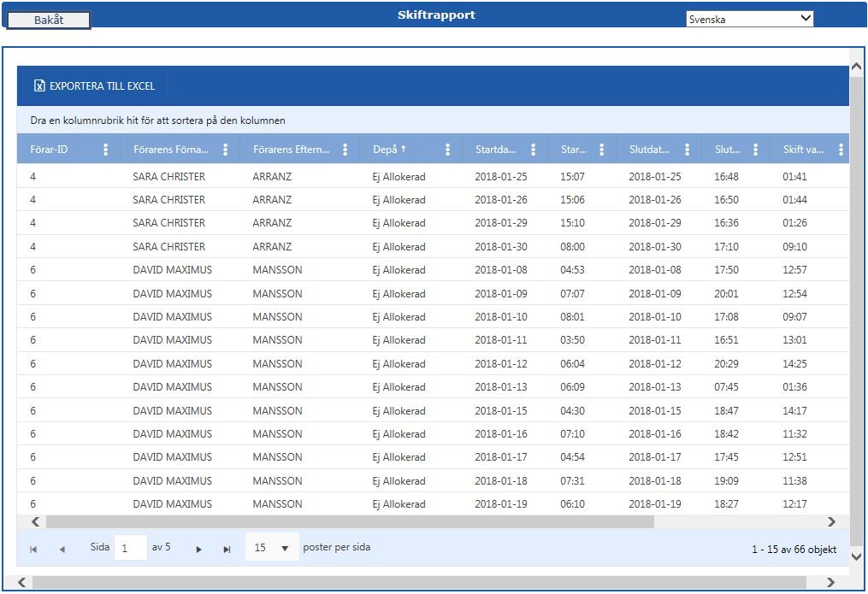The height and width of the screenshot is (594, 868).
Task: Open column menu for Förarens Efternamn header
Action: (x=345, y=150)
